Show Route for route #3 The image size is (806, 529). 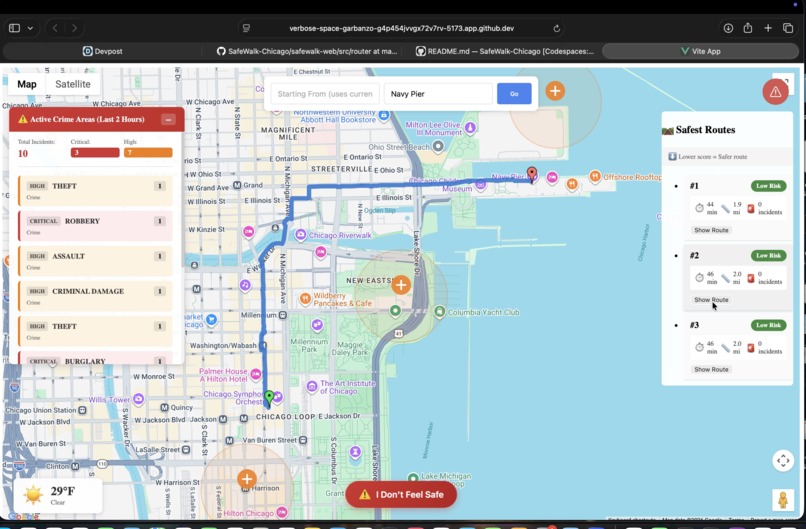coord(711,370)
